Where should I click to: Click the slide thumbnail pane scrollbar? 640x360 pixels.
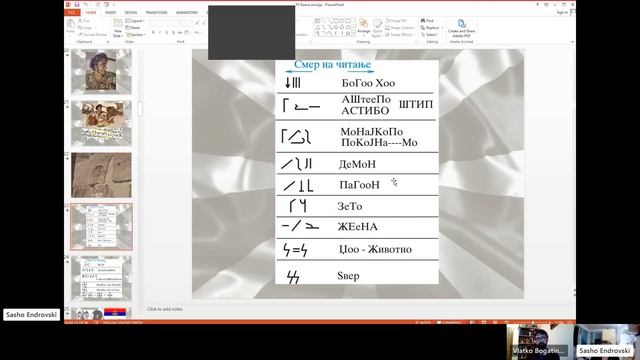coord(140,109)
